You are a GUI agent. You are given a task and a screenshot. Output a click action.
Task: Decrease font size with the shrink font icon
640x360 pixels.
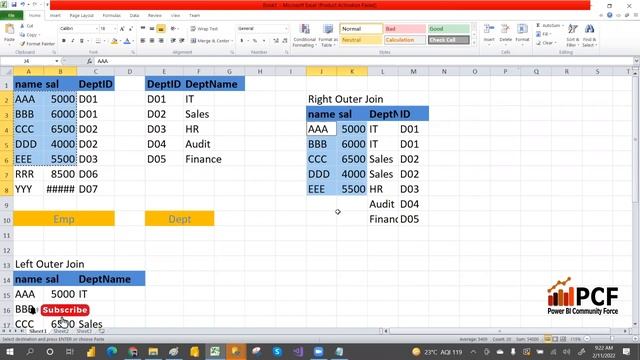pos(131,29)
